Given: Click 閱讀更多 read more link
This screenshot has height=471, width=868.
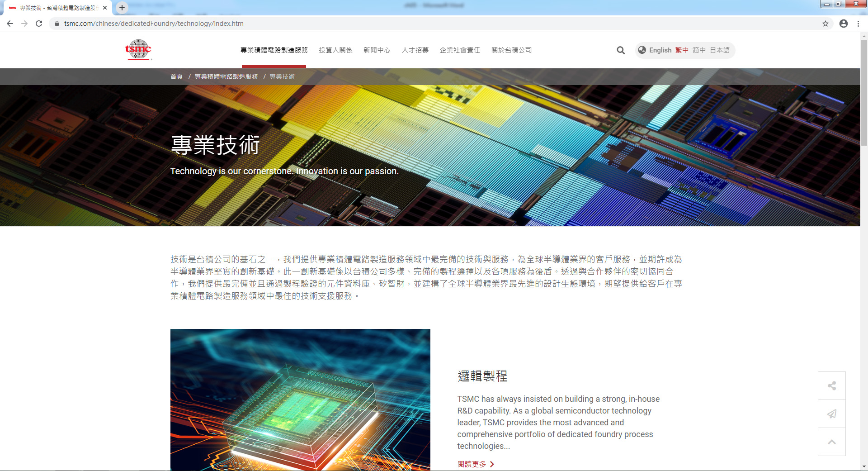Looking at the screenshot, I should click(472, 464).
